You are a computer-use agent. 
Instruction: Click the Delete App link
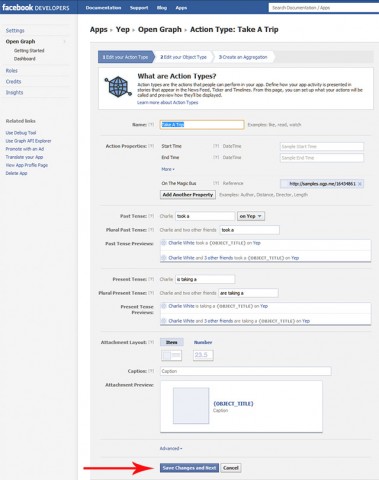[16, 173]
